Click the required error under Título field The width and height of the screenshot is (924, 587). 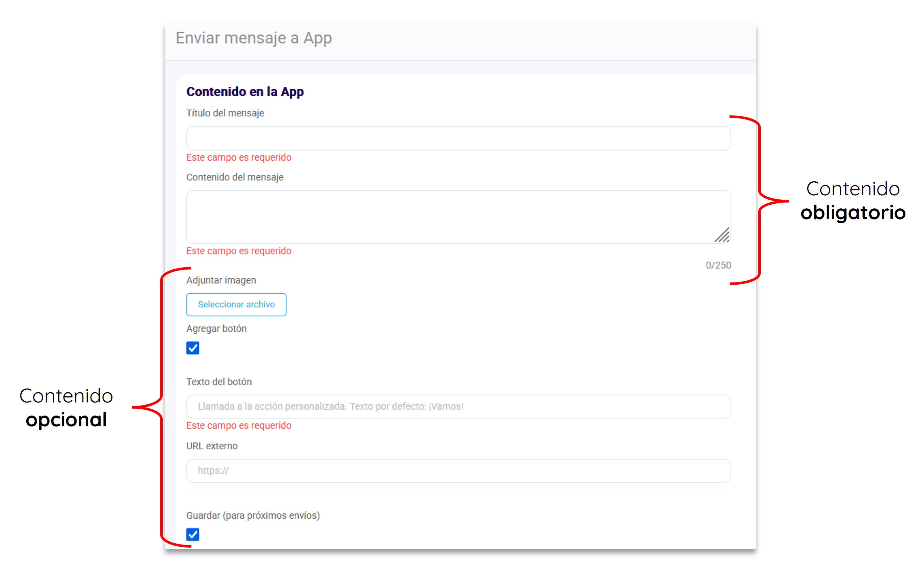pos(239,158)
